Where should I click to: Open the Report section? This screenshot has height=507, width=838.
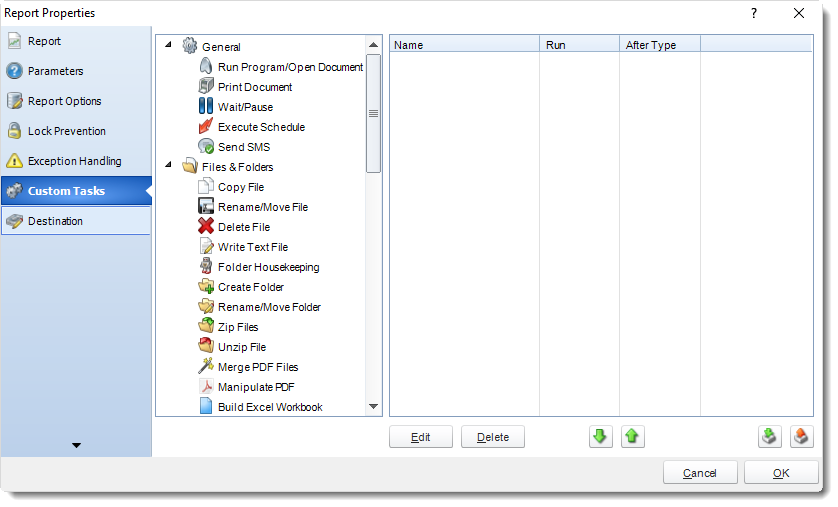tap(76, 41)
